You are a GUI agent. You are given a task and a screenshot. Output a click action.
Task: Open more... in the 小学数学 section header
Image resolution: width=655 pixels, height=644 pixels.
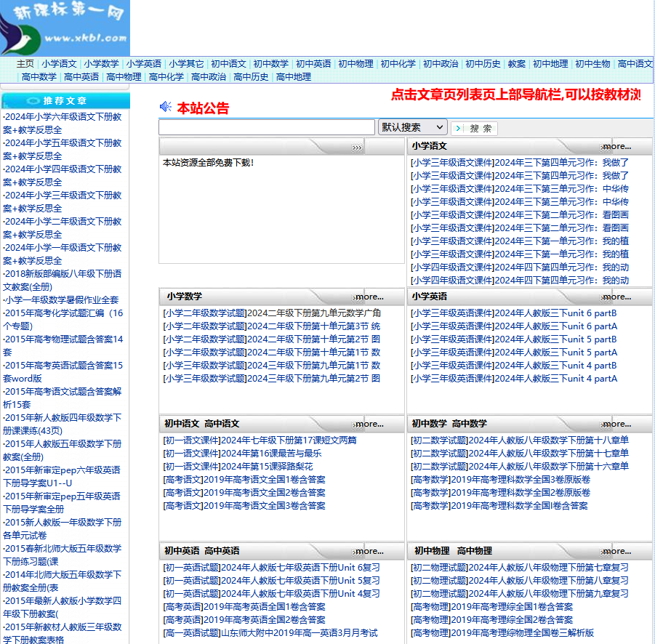pyautogui.click(x=369, y=297)
